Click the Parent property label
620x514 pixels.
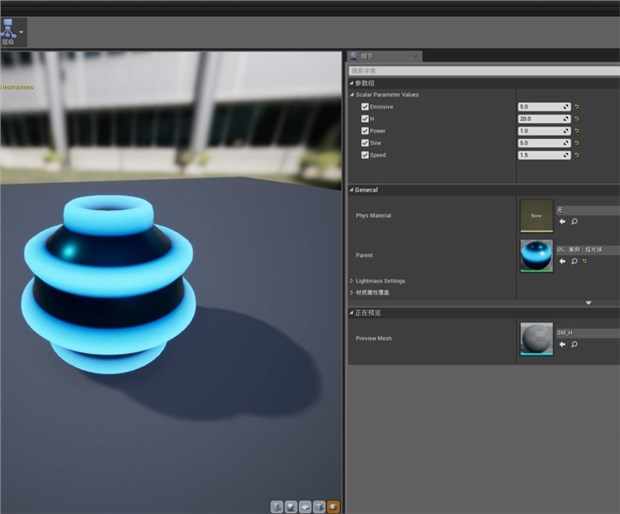[x=364, y=255]
